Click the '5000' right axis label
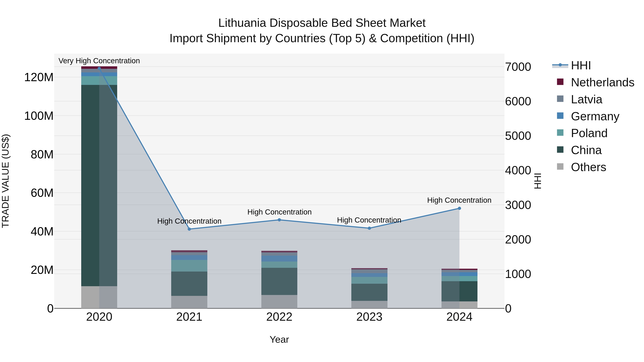Screen dimensions: 644x362 coord(518,136)
